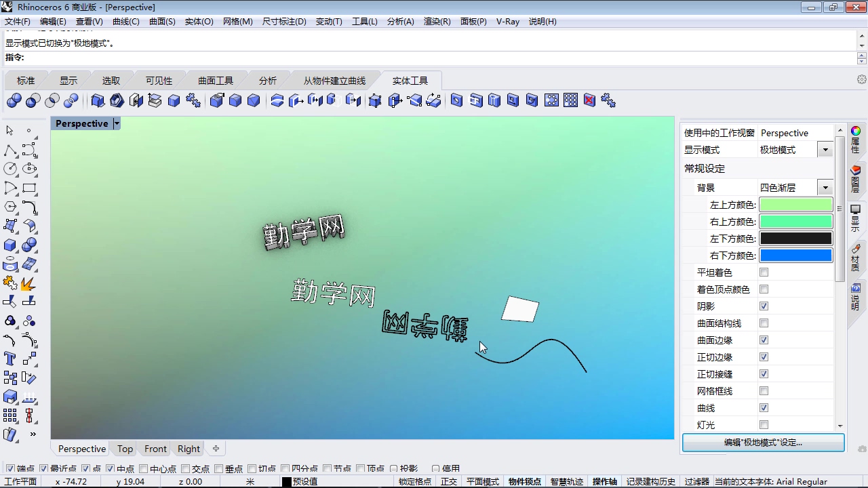Open the Layers panel icon

(x=856, y=169)
